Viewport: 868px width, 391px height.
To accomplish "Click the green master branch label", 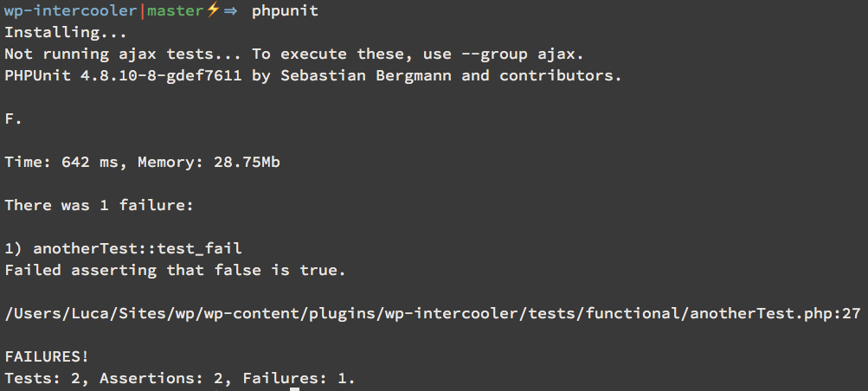I will (x=176, y=11).
